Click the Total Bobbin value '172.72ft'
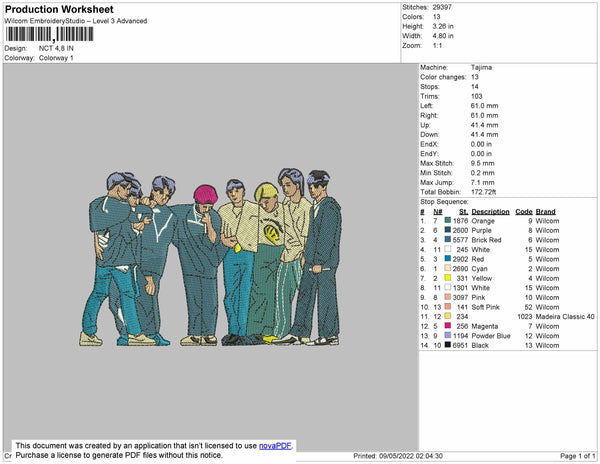Viewport: 600px width, 464px height. pos(483,192)
